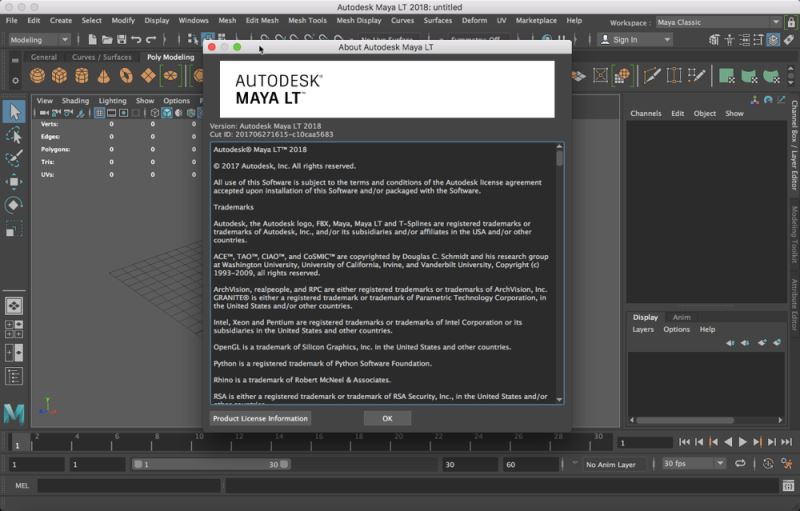Switch to the General shelf tab

coord(44,57)
